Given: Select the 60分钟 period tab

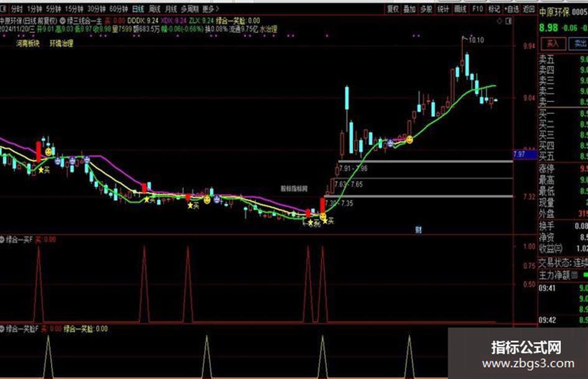Looking at the screenshot, I should (118, 8).
